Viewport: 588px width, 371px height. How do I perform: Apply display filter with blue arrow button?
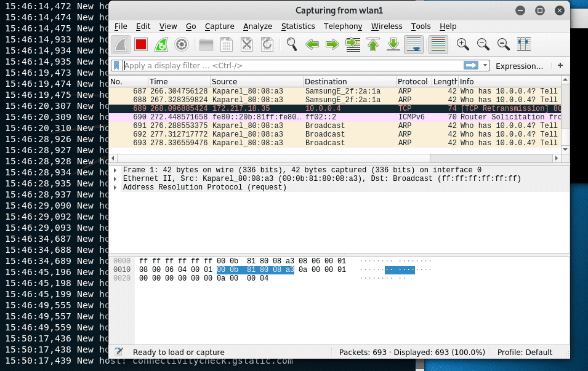click(x=471, y=66)
